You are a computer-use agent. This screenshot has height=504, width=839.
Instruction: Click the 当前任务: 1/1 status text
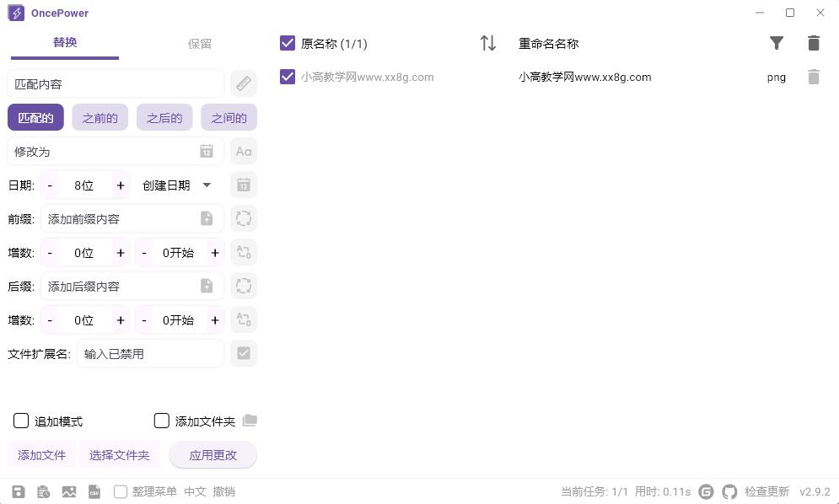[594, 491]
